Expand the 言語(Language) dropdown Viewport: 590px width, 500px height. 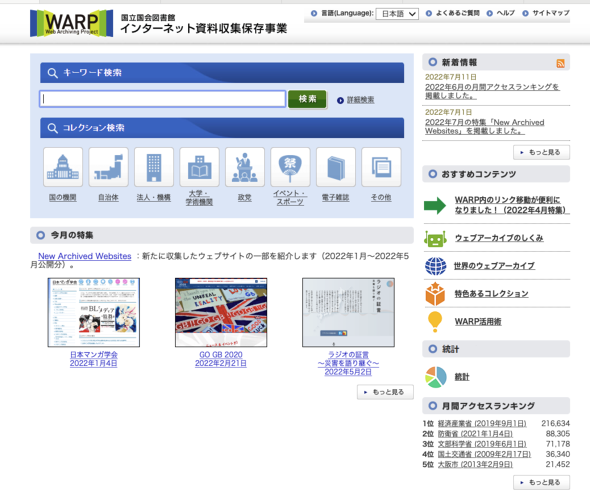pos(397,14)
